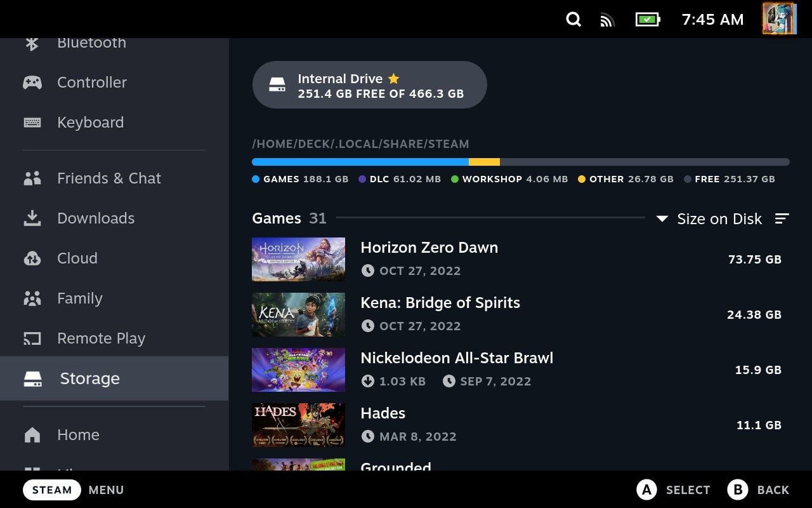Click the Family group icon
812x508 pixels.
coord(32,298)
